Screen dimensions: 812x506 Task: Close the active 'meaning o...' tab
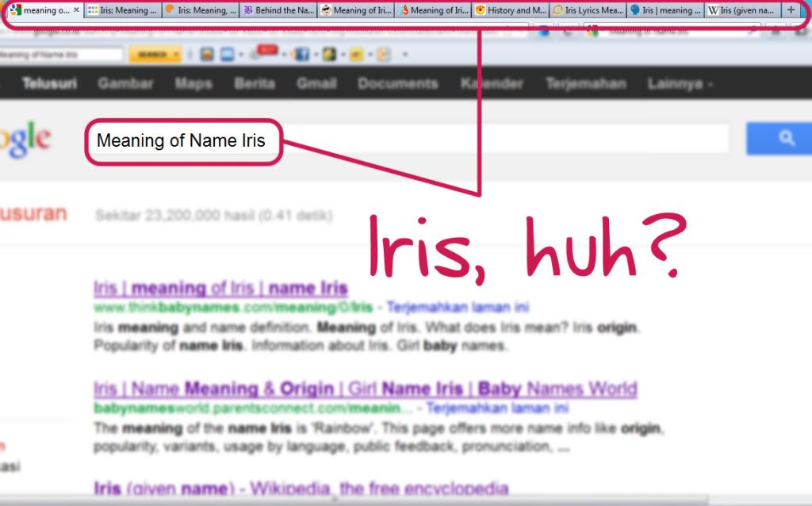[x=76, y=10]
